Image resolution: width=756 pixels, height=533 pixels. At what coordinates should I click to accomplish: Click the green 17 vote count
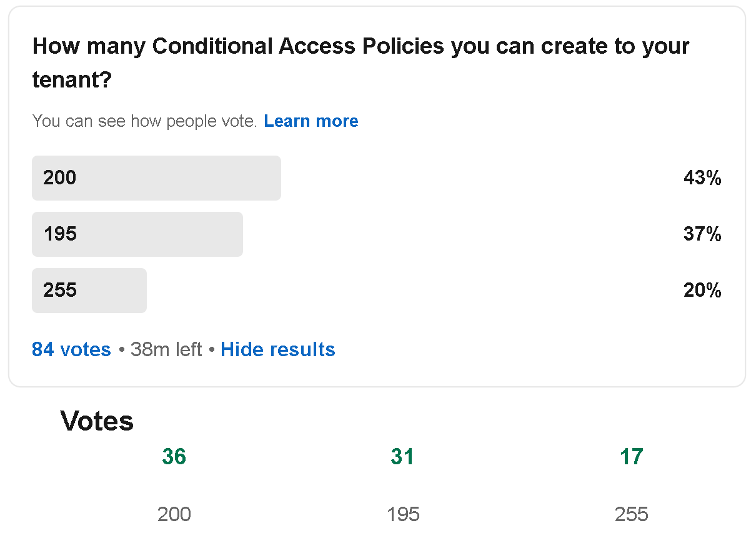[631, 457]
